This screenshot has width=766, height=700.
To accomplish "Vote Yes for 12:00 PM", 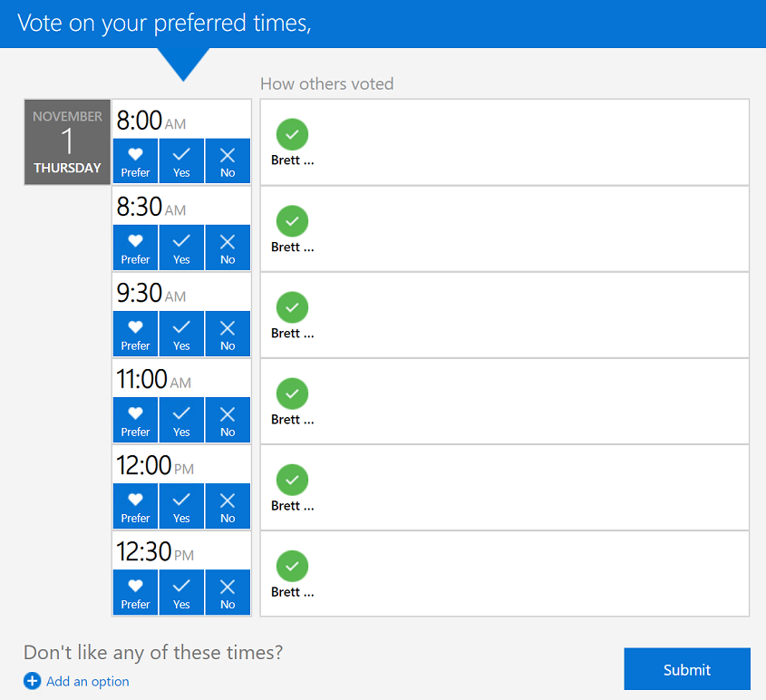I will click(x=181, y=505).
